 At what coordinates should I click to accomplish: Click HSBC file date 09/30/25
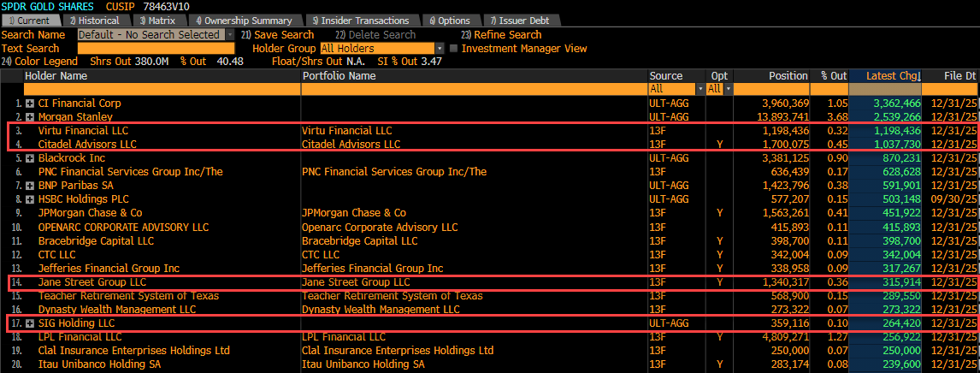point(953,199)
